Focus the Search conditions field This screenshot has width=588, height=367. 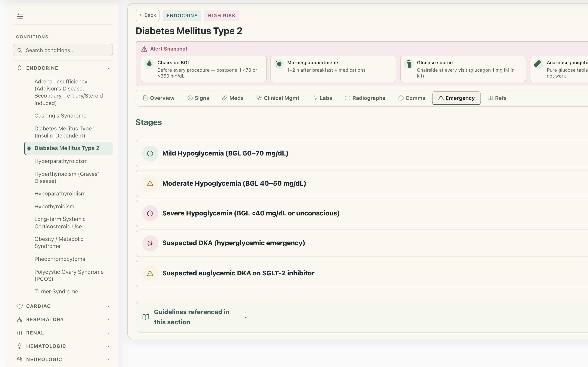coord(63,50)
